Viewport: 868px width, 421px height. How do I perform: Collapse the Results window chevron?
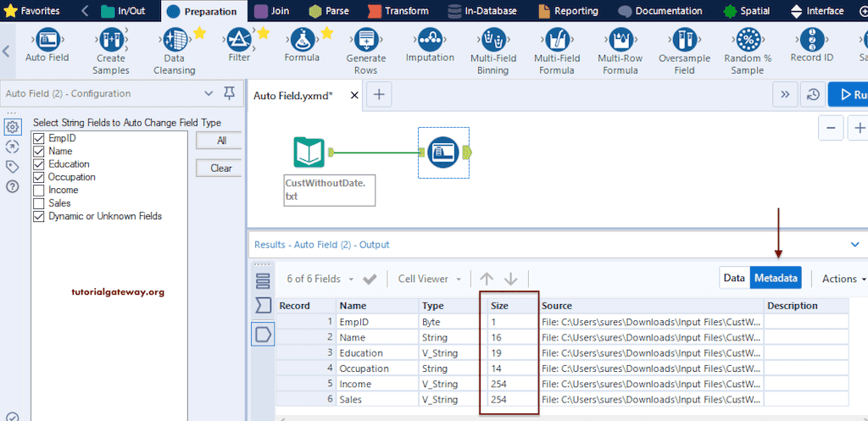[x=855, y=244]
